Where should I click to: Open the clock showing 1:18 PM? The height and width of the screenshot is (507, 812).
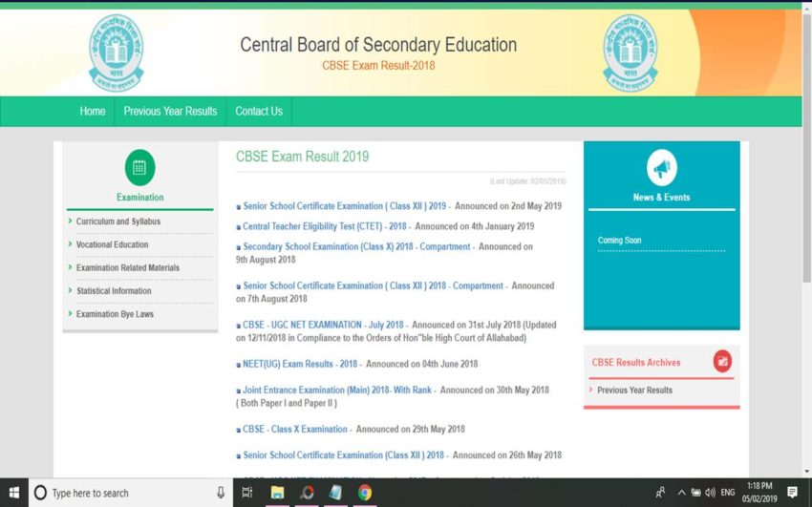[x=759, y=493]
